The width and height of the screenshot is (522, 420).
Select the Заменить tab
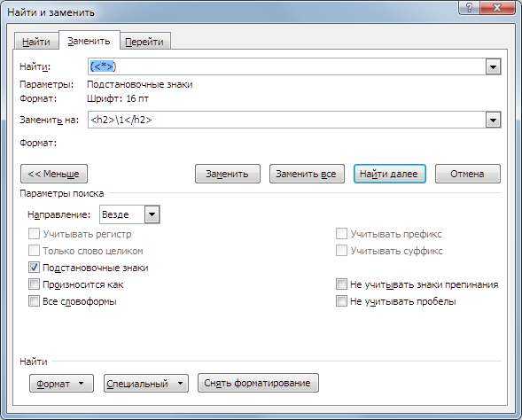[89, 41]
